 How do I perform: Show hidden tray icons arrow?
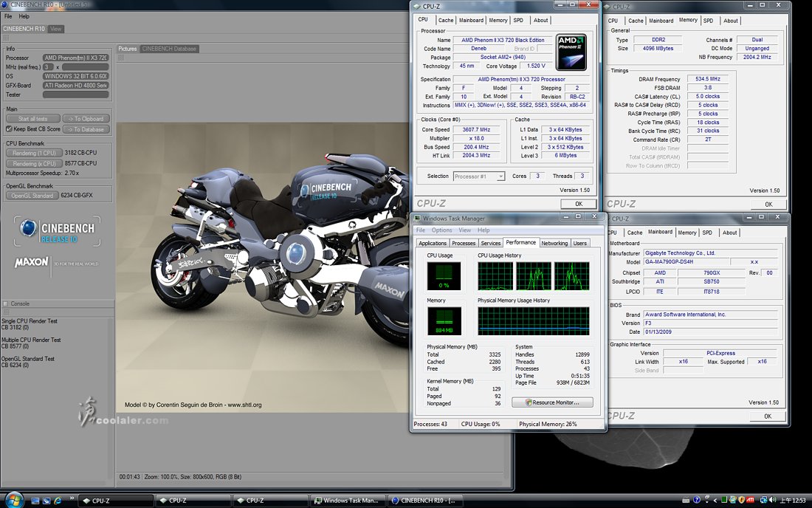point(715,500)
